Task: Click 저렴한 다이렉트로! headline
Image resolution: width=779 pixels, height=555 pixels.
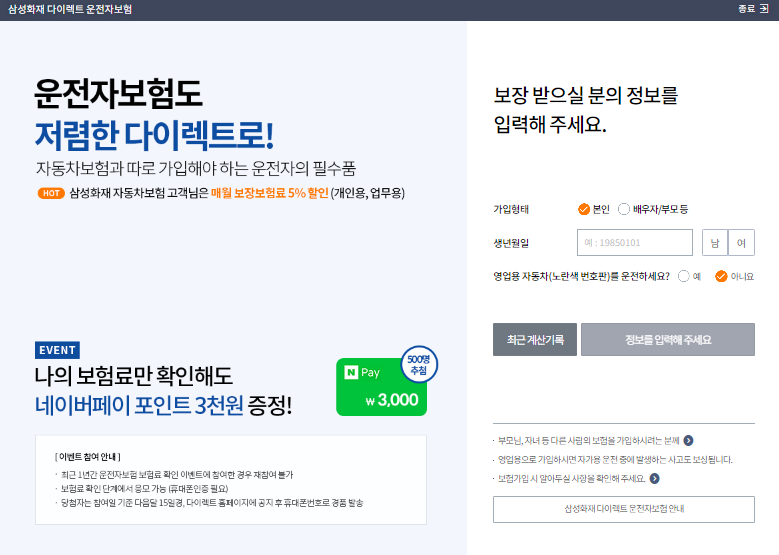Action: click(154, 135)
